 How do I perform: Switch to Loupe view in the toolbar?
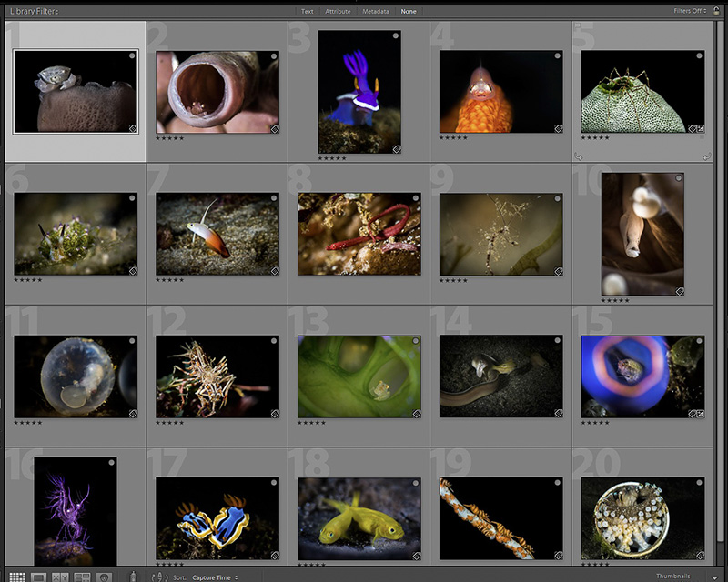point(39,577)
